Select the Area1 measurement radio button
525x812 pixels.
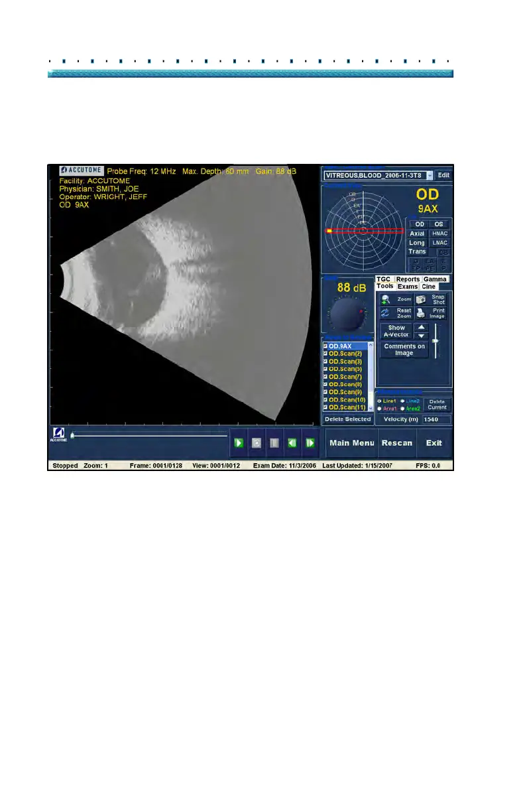pyautogui.click(x=379, y=409)
